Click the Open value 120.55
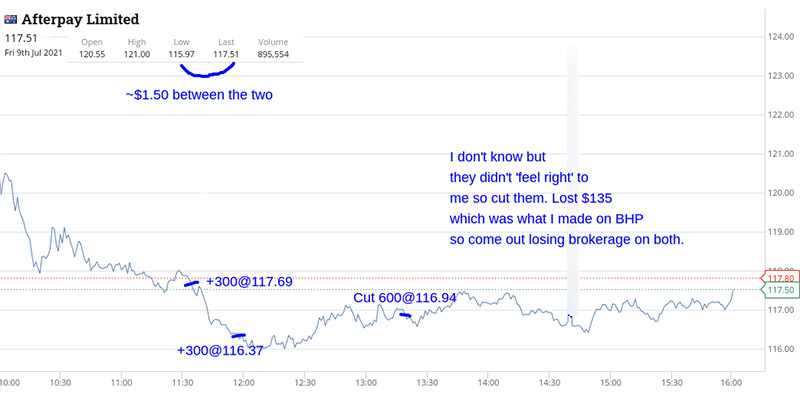The image size is (800, 400). point(92,54)
